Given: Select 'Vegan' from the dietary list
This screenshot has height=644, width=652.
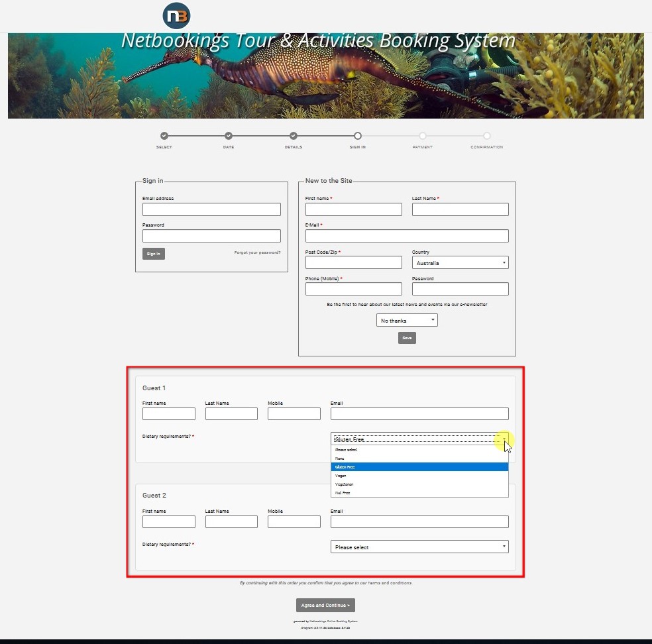Looking at the screenshot, I should pos(341,476).
